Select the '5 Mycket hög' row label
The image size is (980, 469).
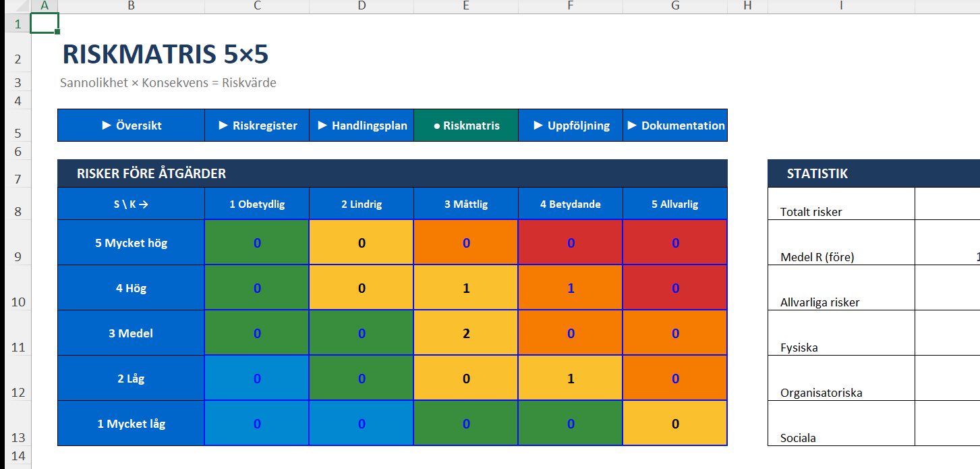[x=131, y=242]
